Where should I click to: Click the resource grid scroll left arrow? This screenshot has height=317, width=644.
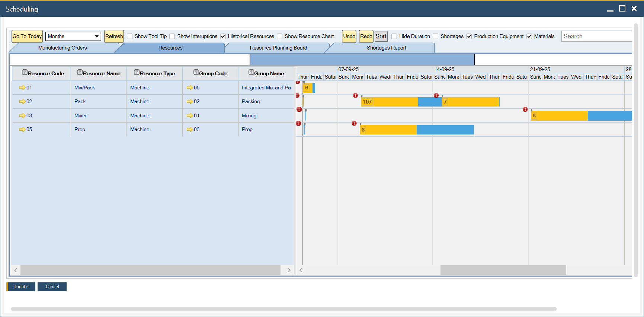16,270
